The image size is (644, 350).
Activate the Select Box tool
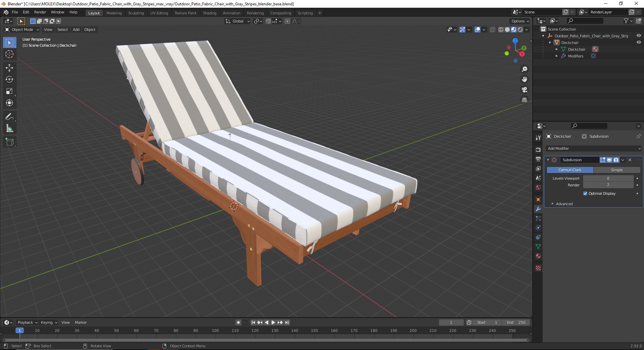click(x=9, y=42)
